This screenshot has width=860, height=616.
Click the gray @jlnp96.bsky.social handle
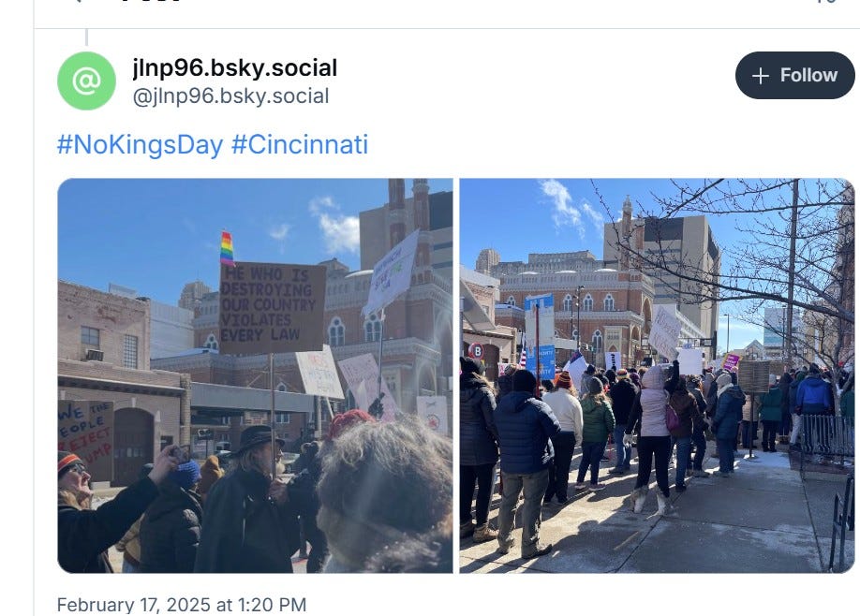coord(230,95)
